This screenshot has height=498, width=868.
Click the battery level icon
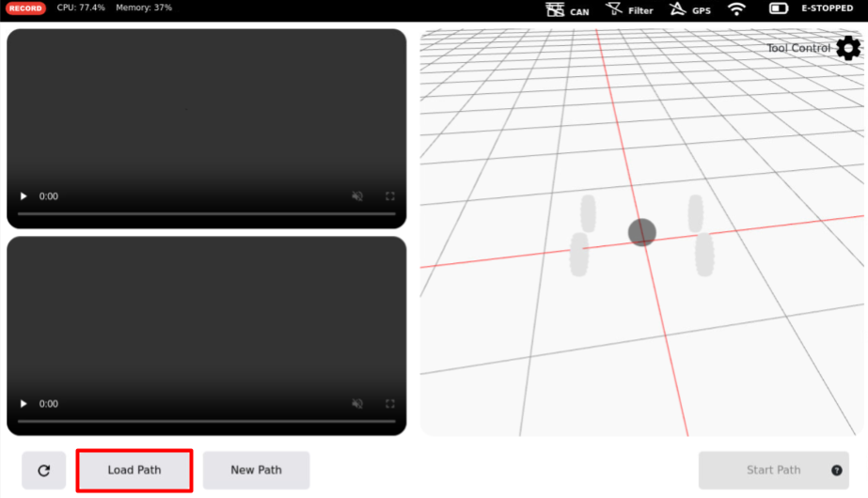point(779,8)
